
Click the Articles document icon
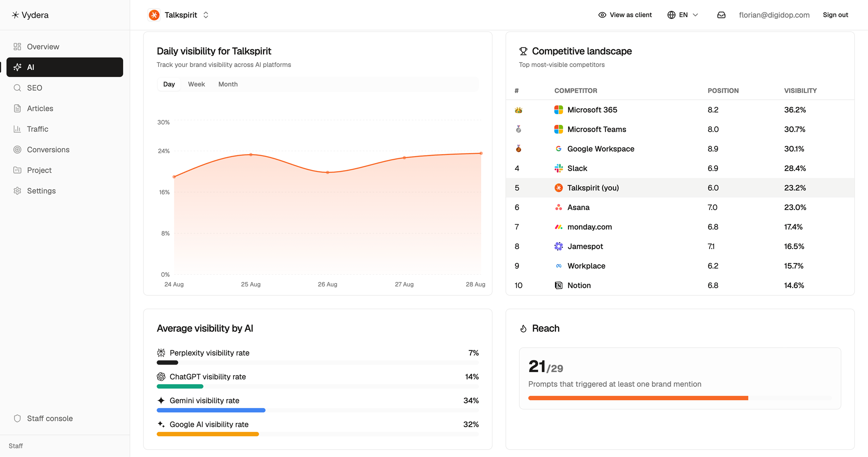pyautogui.click(x=17, y=108)
